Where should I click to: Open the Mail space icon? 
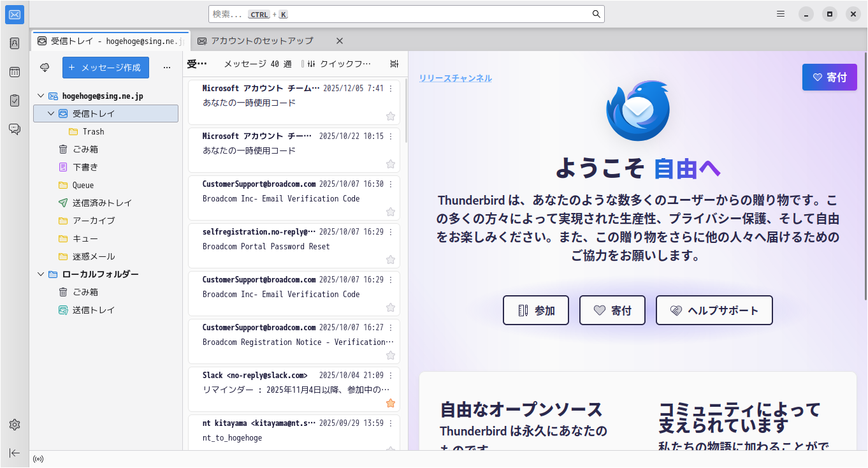[x=15, y=15]
